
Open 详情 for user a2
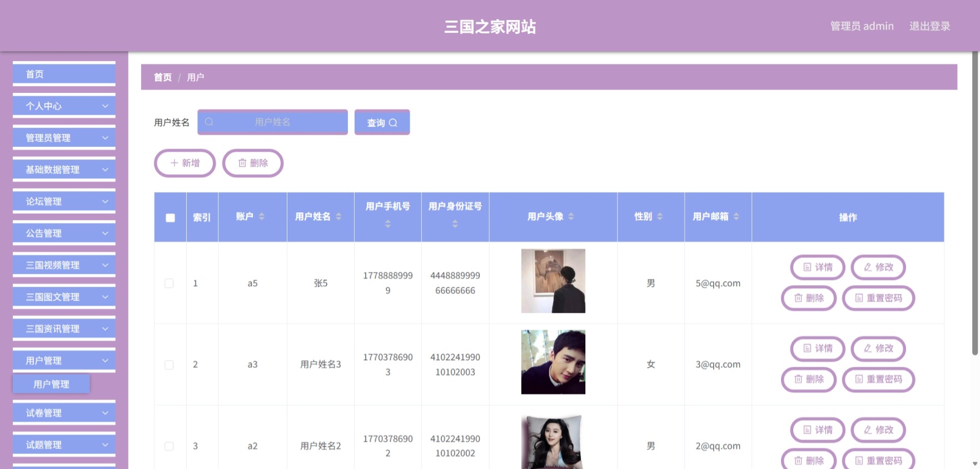[x=818, y=430]
